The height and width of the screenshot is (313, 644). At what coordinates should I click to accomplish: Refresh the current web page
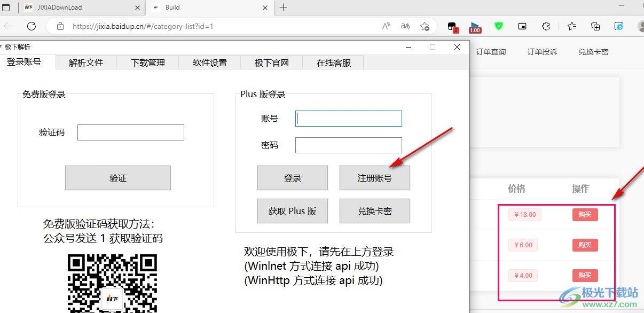[x=32, y=26]
